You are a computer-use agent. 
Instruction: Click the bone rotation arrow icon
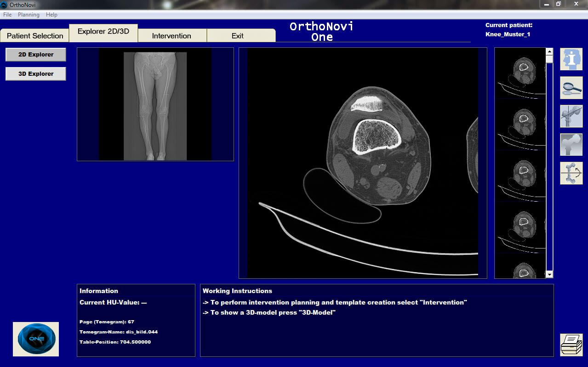(x=571, y=173)
